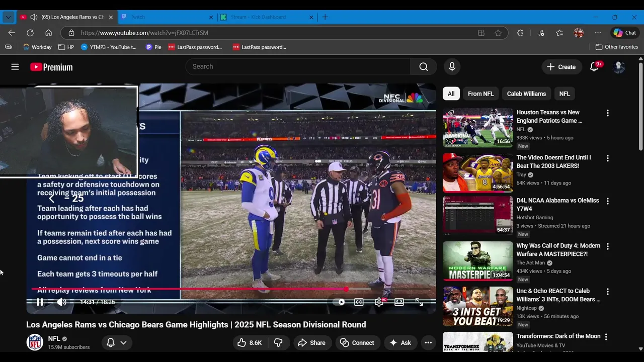The width and height of the screenshot is (644, 362).
Task: Open options for Houston Texans video
Action: pyautogui.click(x=607, y=113)
